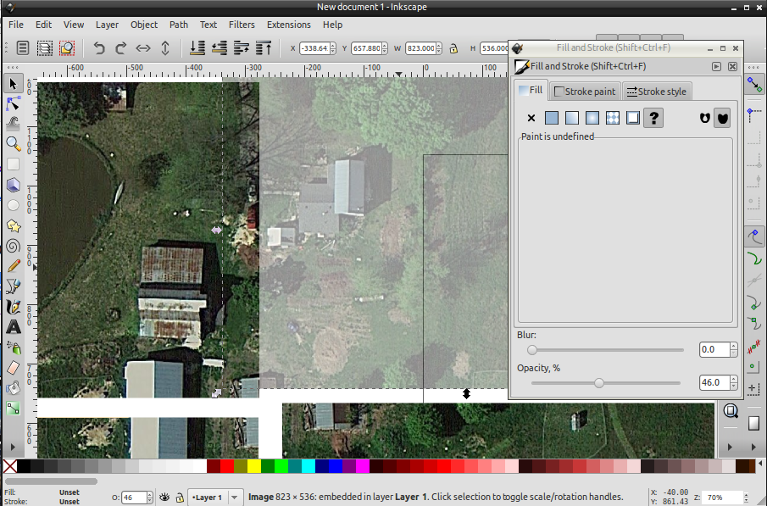
Task: Choose Pattern paint button
Action: point(612,118)
